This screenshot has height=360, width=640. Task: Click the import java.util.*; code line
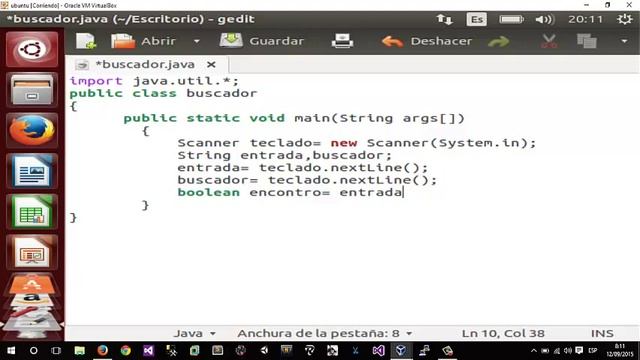(x=154, y=81)
